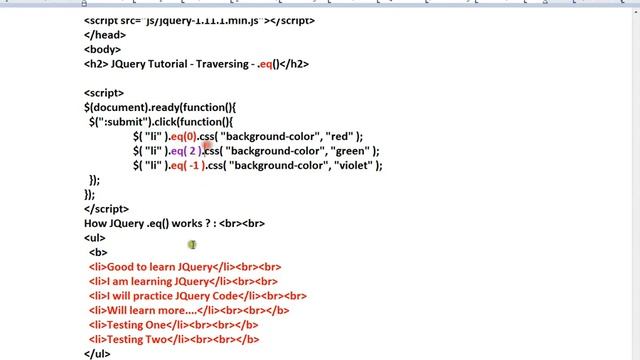Click the word "violet" in the css call
The height and width of the screenshot is (360, 640).
353,165
